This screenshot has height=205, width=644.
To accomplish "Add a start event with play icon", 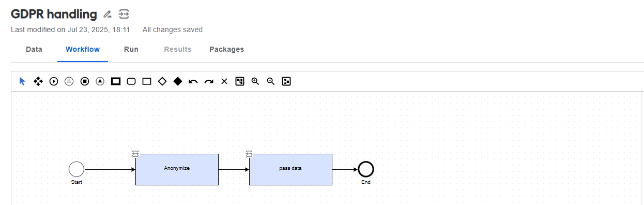I will (x=54, y=81).
